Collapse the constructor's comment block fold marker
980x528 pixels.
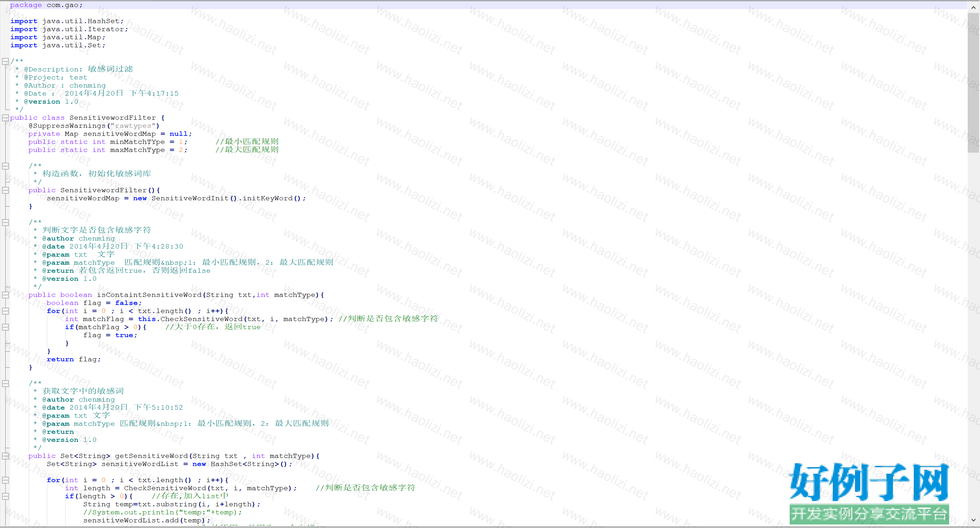5,166
